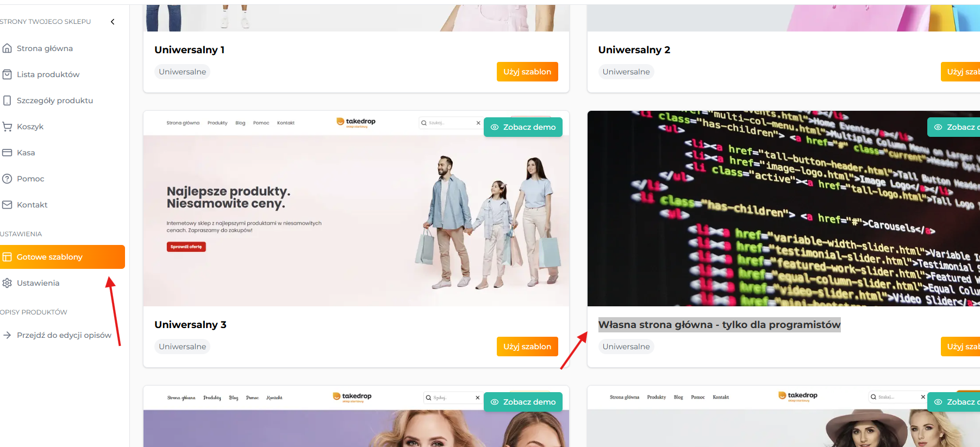Open the Gotowe szablony menu item

tap(62, 257)
